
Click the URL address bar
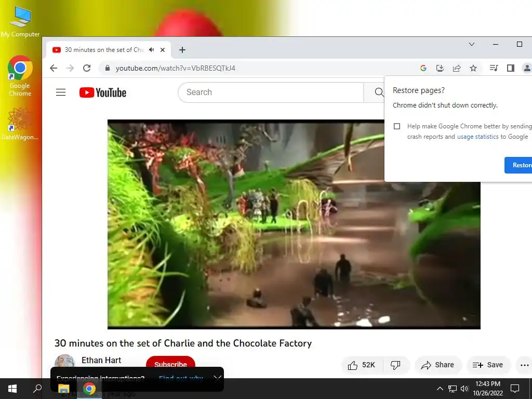[258, 68]
